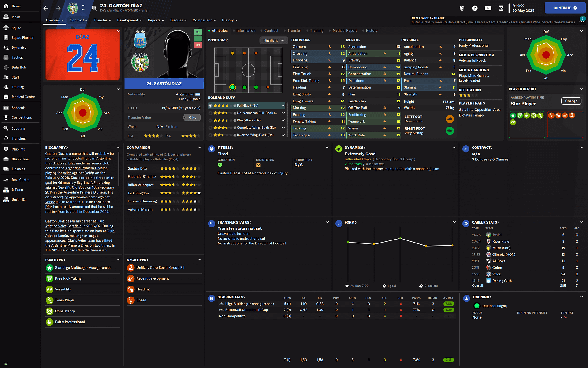Image resolution: width=588 pixels, height=368 pixels.
Task: Open the help question mark icon
Action: pos(475,8)
